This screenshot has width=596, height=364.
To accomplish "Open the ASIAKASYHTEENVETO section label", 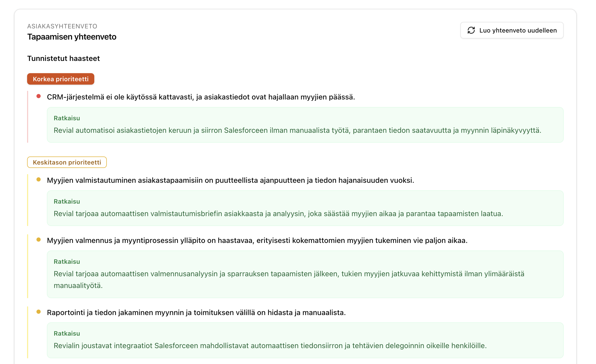I will 62,26.
